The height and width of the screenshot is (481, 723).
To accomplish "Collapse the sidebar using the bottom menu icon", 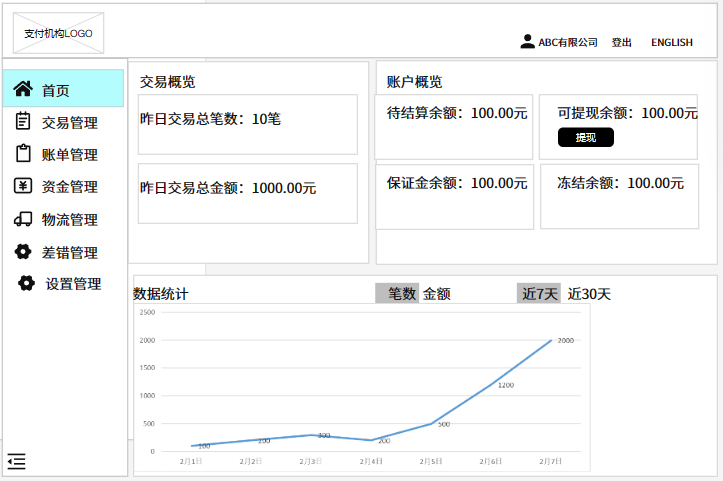I will tap(17, 461).
